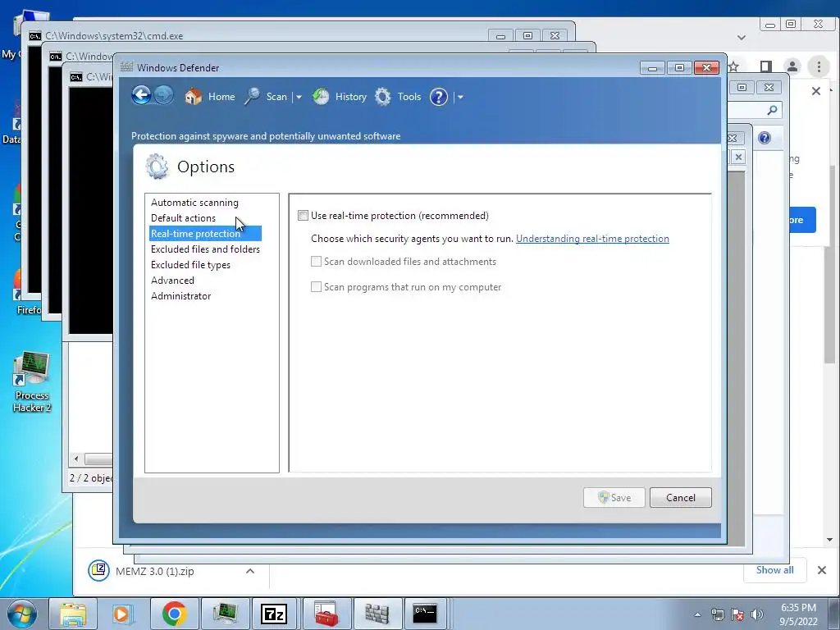
Task: Open MEMZ 3.0 (1).zip download item
Action: point(155,571)
